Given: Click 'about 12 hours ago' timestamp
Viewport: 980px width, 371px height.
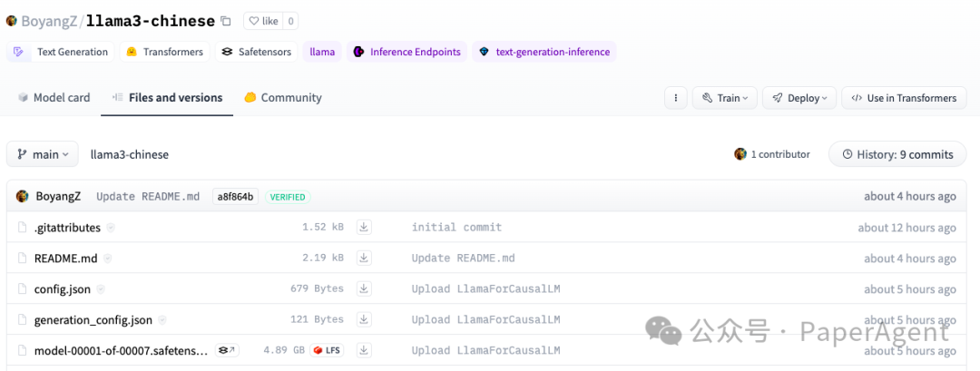Looking at the screenshot, I should click(906, 228).
